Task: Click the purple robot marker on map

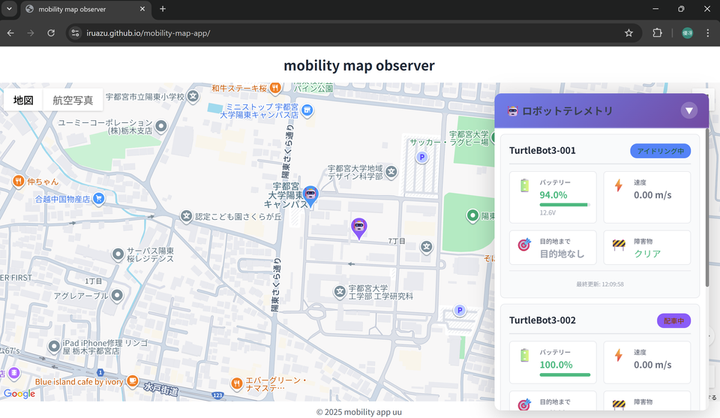Action: [359, 228]
